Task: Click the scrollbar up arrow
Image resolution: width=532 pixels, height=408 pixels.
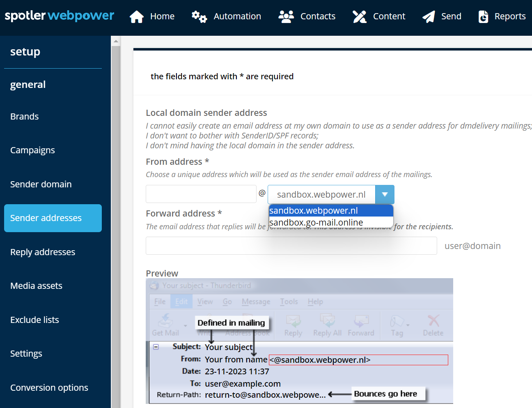Action: (116, 41)
